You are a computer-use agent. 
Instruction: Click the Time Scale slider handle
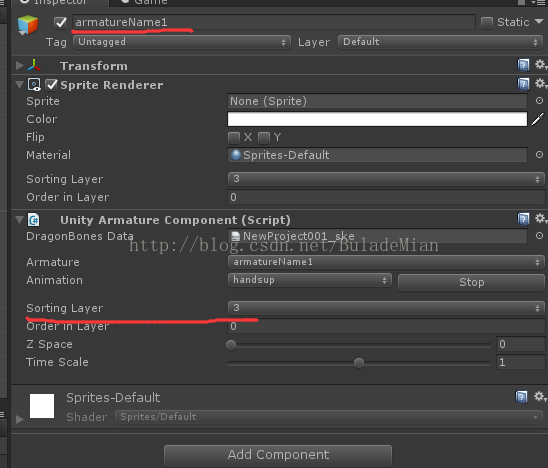pyautogui.click(x=359, y=363)
